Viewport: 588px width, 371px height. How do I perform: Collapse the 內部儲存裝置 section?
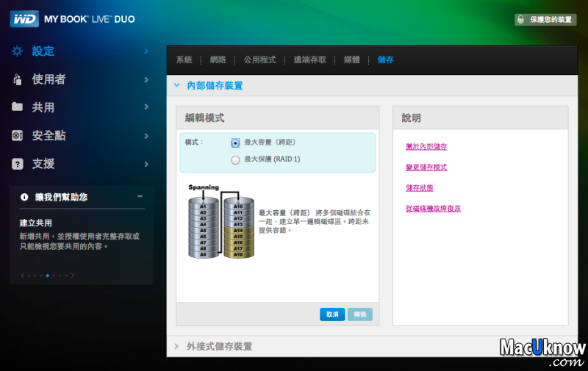coord(177,85)
